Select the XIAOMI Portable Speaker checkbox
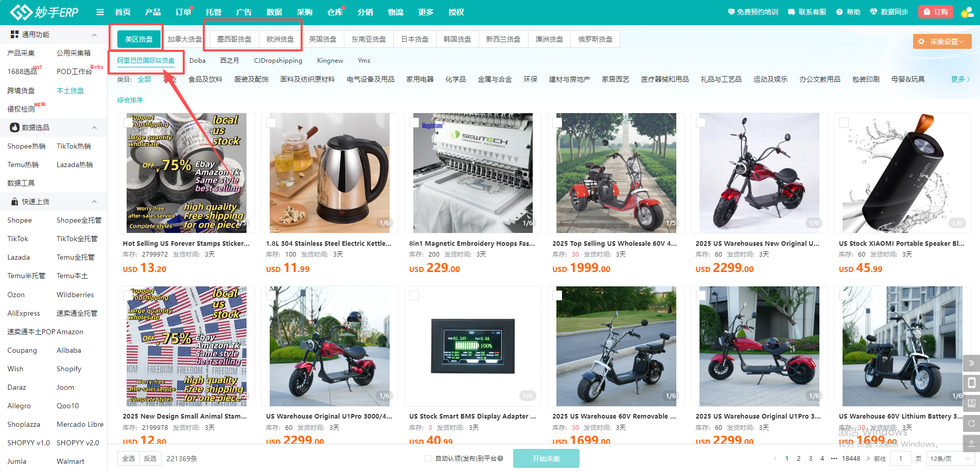 coord(844,122)
